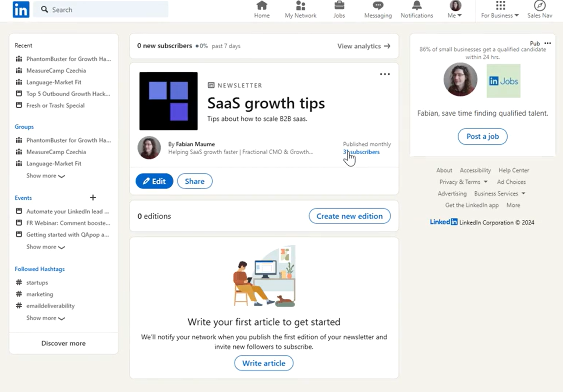Viewport: 563px width, 392px height.
Task: Click About footer link
Action: 444,170
